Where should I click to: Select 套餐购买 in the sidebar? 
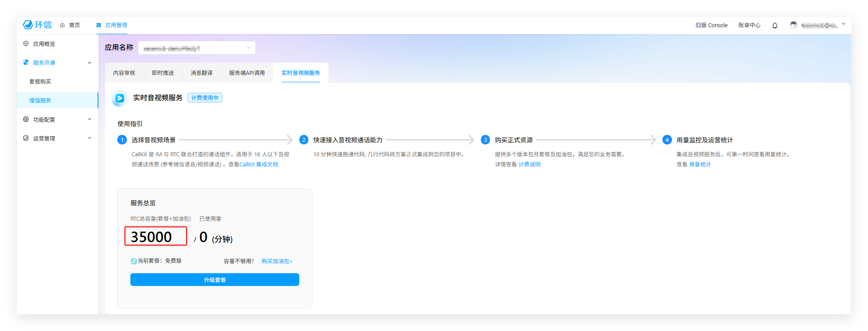[x=40, y=81]
